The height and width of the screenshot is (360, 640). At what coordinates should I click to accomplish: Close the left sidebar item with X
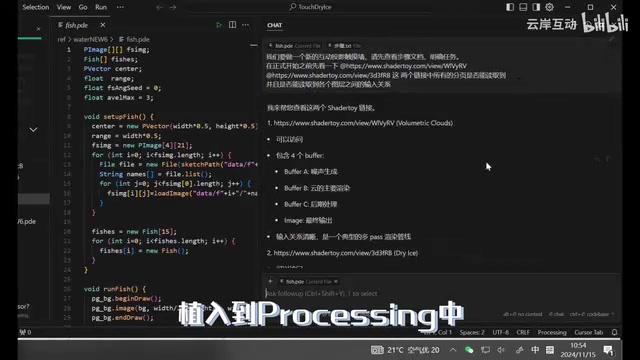coord(38,29)
